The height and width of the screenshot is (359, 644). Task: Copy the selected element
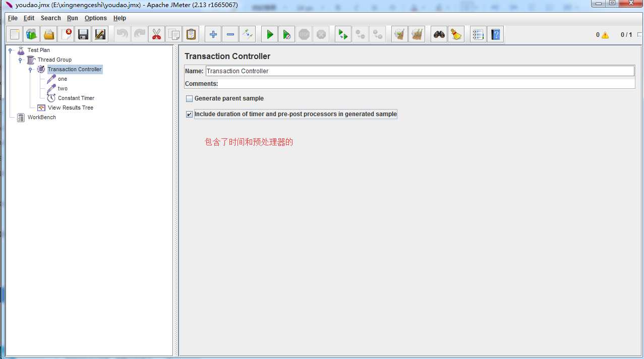174,34
